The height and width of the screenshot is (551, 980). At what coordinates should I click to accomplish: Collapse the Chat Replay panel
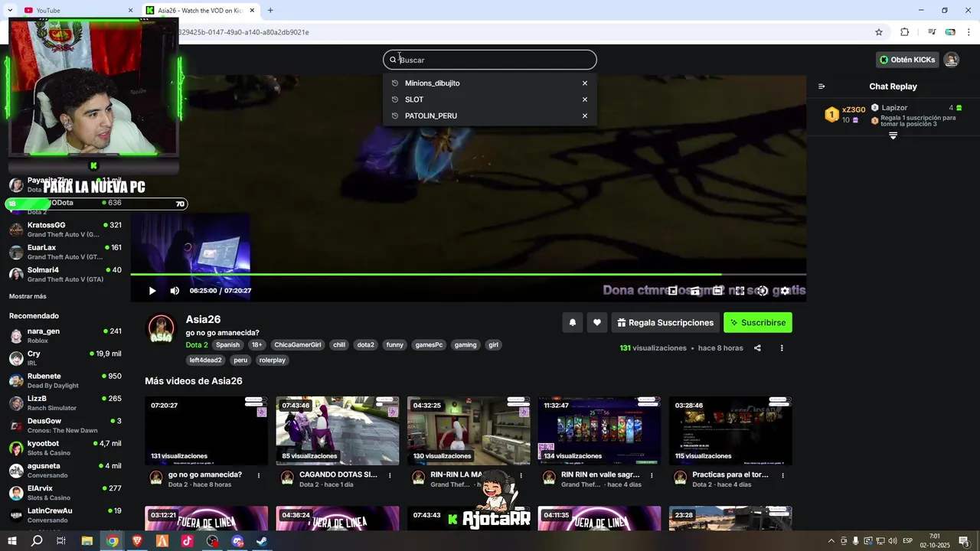pos(822,86)
